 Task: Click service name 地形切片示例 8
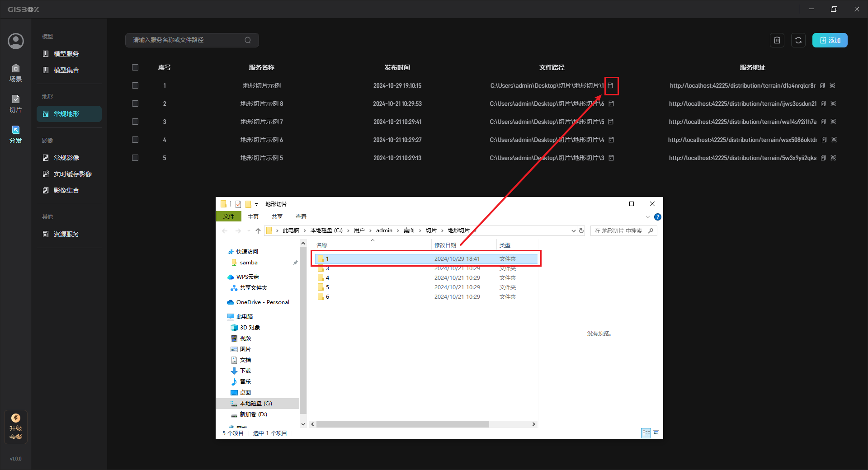[262, 103]
